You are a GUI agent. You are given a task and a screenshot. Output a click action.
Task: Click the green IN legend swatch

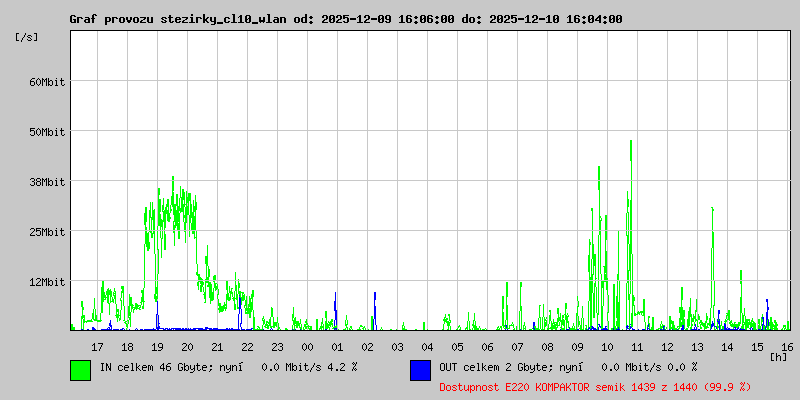tap(81, 370)
